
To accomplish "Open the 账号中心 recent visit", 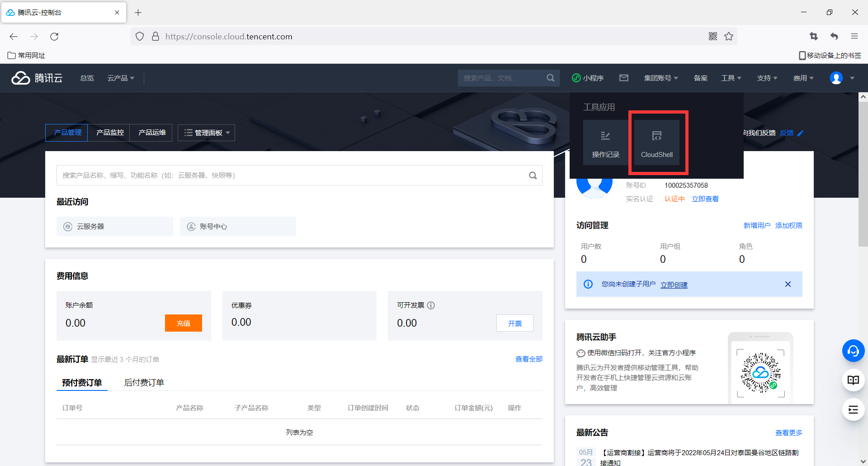I will click(238, 226).
